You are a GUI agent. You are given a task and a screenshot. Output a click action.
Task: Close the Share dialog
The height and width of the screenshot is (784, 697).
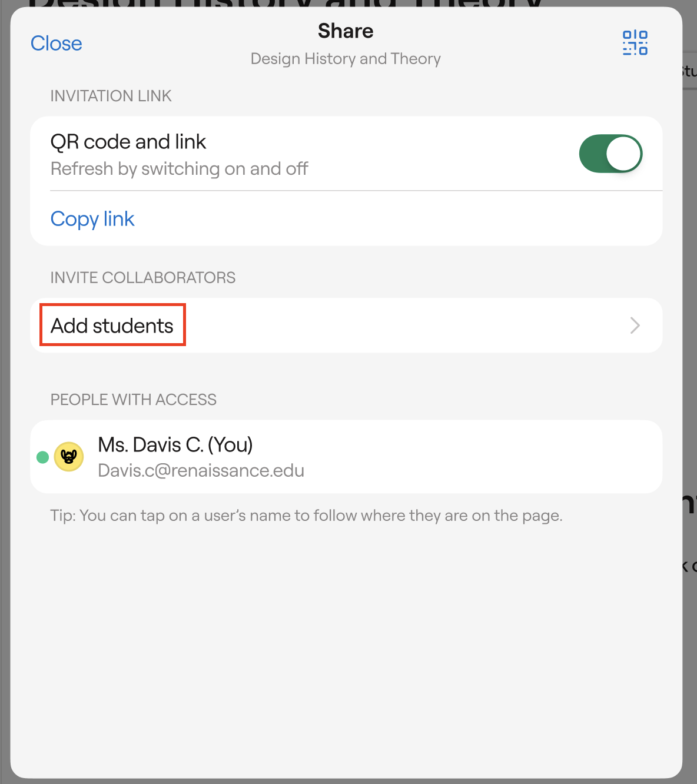click(57, 44)
